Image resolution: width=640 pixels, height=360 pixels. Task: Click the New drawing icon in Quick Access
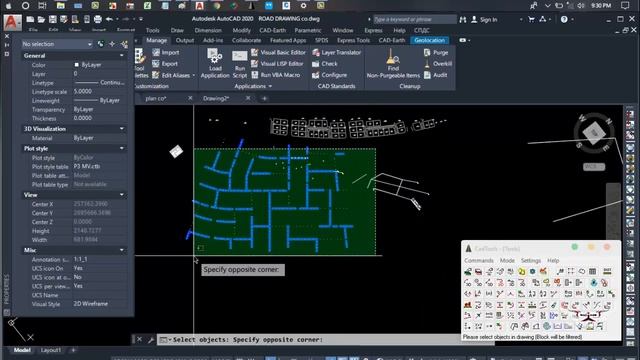point(30,19)
